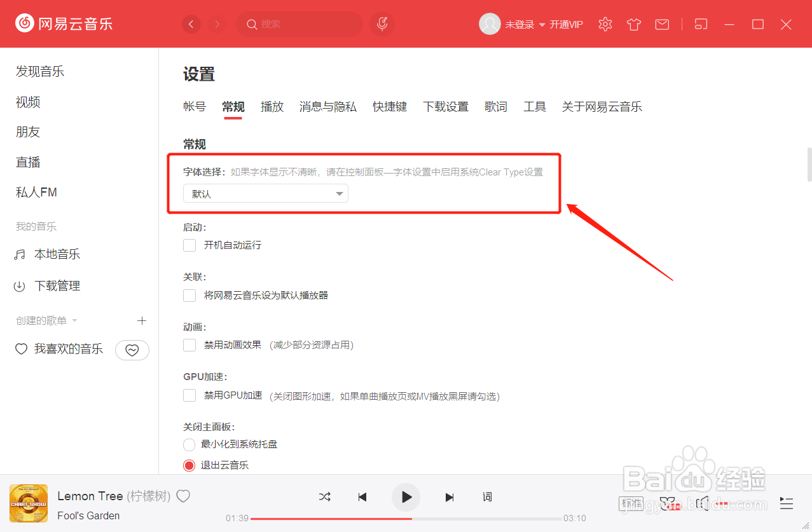812x532 pixels.
Task: Skip to previous track
Action: pyautogui.click(x=362, y=497)
